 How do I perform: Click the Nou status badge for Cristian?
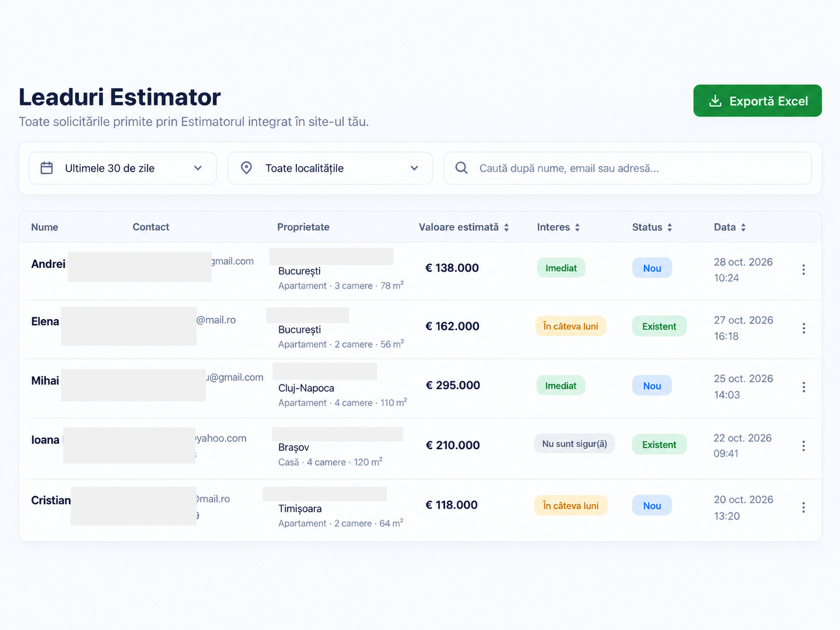coord(652,506)
